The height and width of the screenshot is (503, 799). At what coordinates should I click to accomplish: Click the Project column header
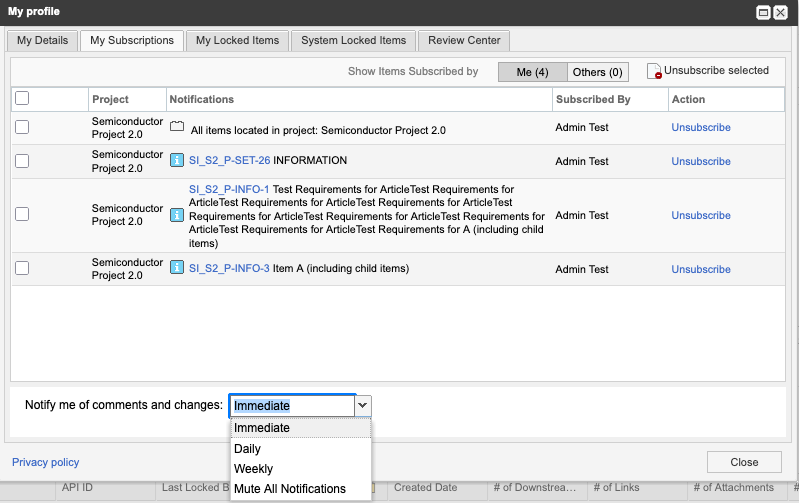coord(127,99)
